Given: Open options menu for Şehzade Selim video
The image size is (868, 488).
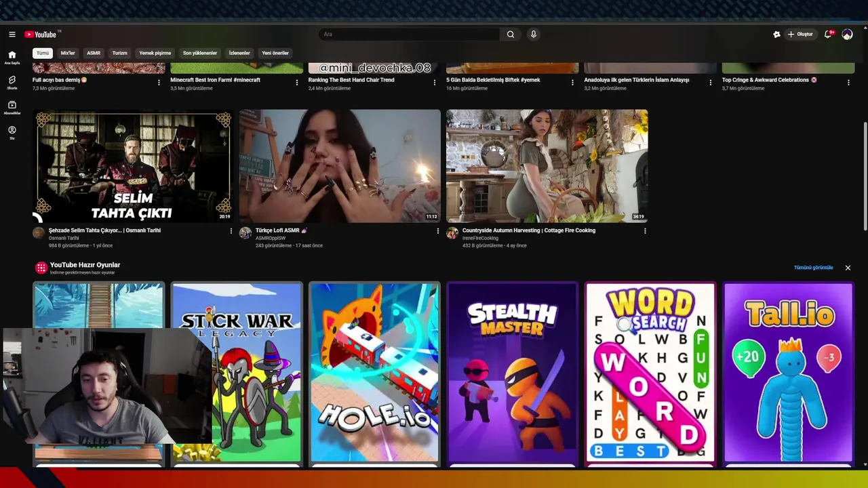Looking at the screenshot, I should tap(231, 231).
